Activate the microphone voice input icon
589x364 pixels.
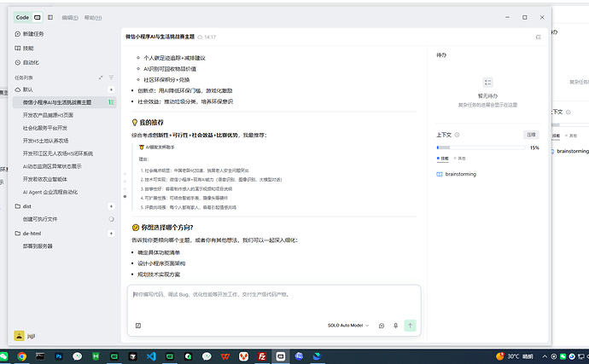(395, 326)
